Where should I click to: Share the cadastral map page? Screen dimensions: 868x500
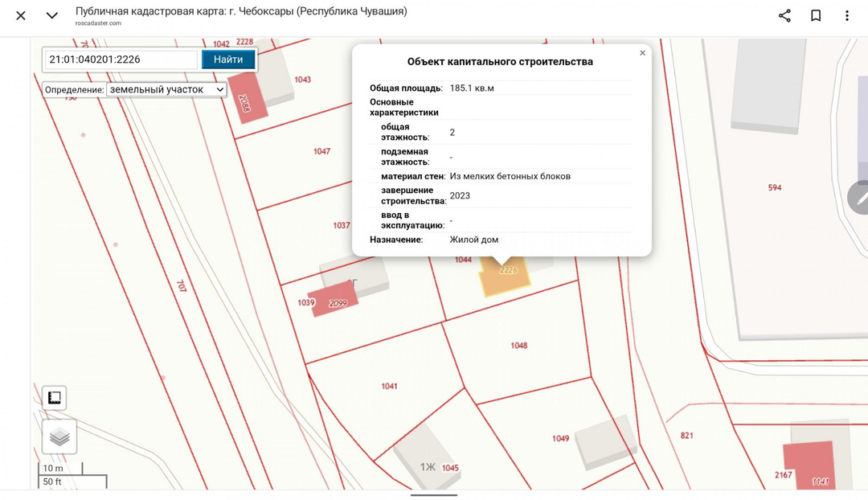click(784, 16)
